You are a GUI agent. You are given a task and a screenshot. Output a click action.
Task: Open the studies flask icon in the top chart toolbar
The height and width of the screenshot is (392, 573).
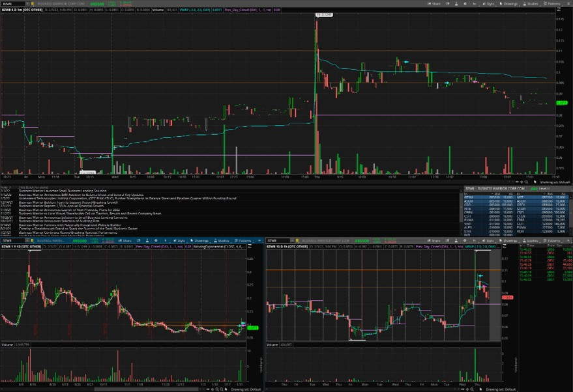coord(456,4)
